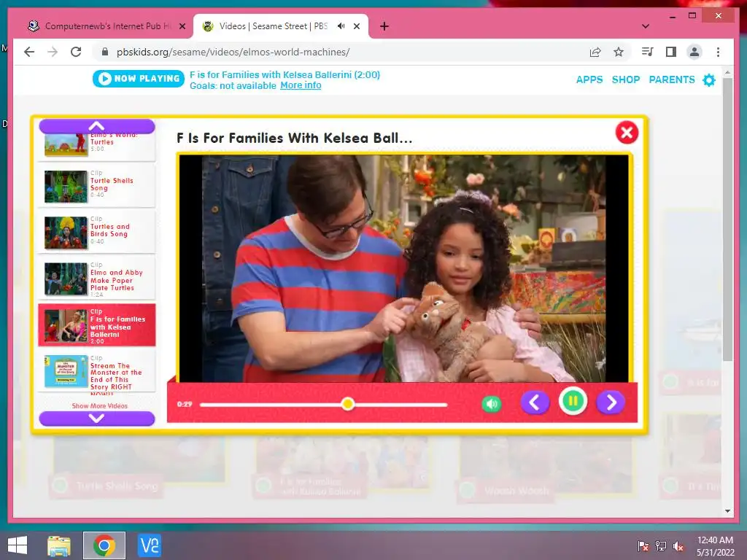Open the Chrome profile icon
The height and width of the screenshot is (560, 747).
[694, 52]
